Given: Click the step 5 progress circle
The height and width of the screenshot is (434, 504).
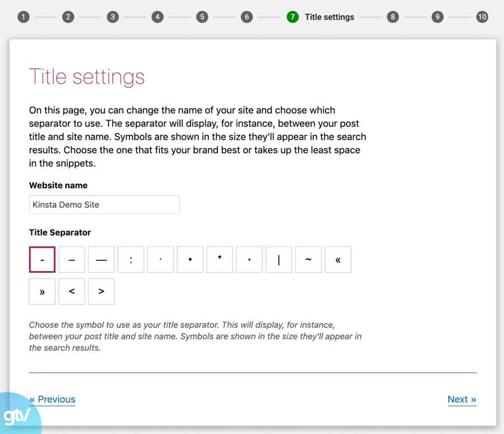Looking at the screenshot, I should tap(202, 17).
